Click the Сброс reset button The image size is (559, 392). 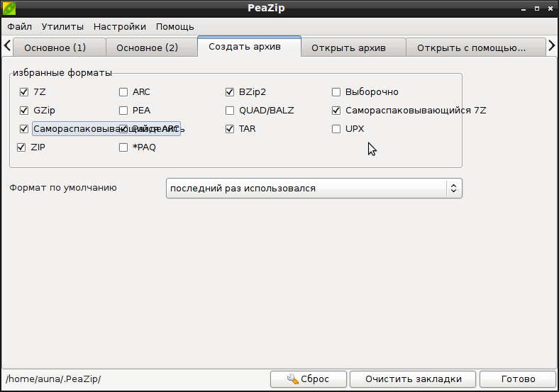pos(309,379)
